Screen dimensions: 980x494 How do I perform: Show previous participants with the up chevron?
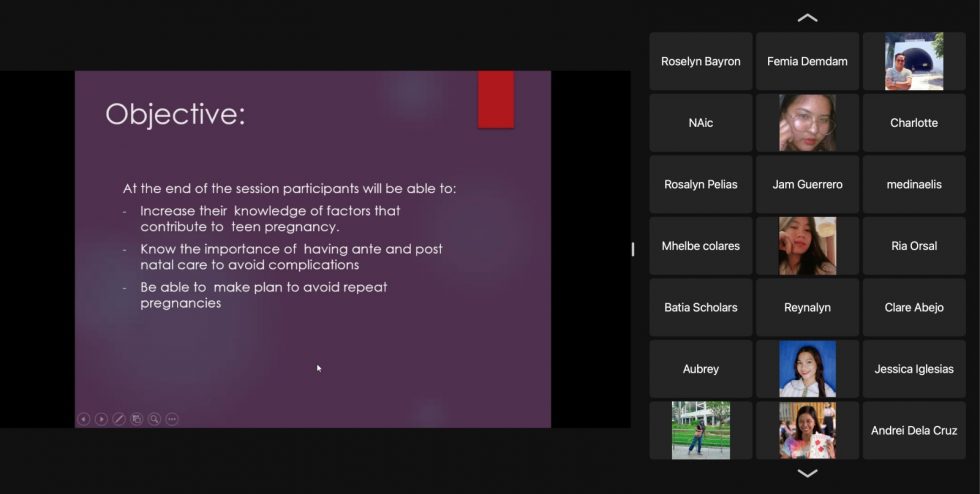coord(808,18)
